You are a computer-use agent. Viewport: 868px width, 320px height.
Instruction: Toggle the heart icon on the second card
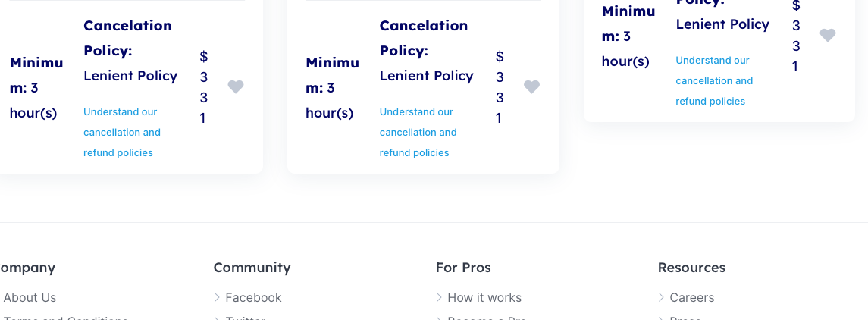(x=532, y=87)
